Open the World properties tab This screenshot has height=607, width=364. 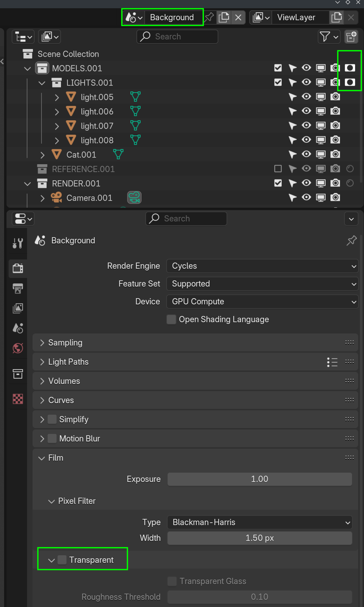18,348
